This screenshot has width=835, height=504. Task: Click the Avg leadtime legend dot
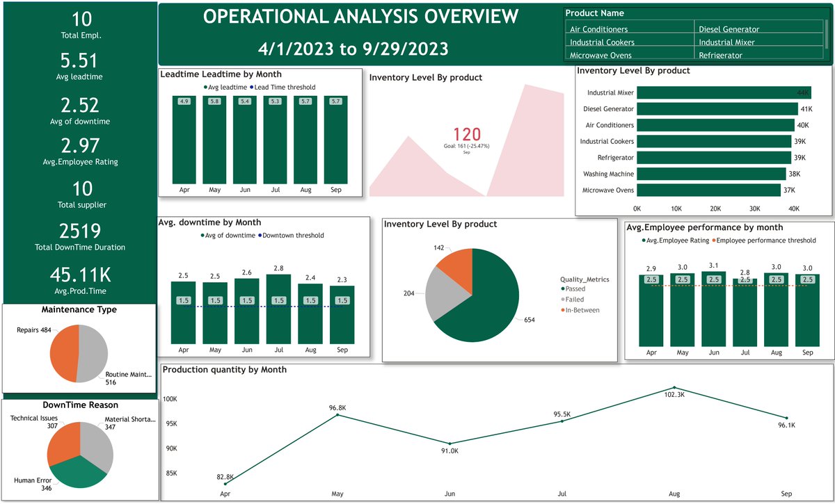tap(205, 87)
